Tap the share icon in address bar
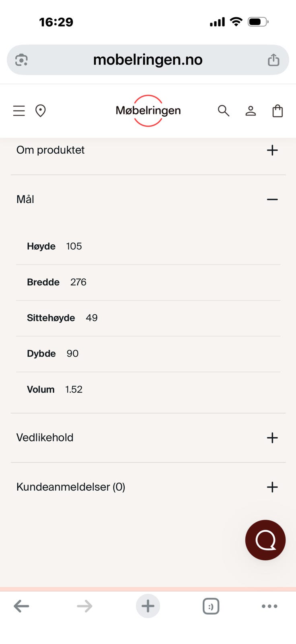This screenshot has width=296, height=644. click(273, 60)
